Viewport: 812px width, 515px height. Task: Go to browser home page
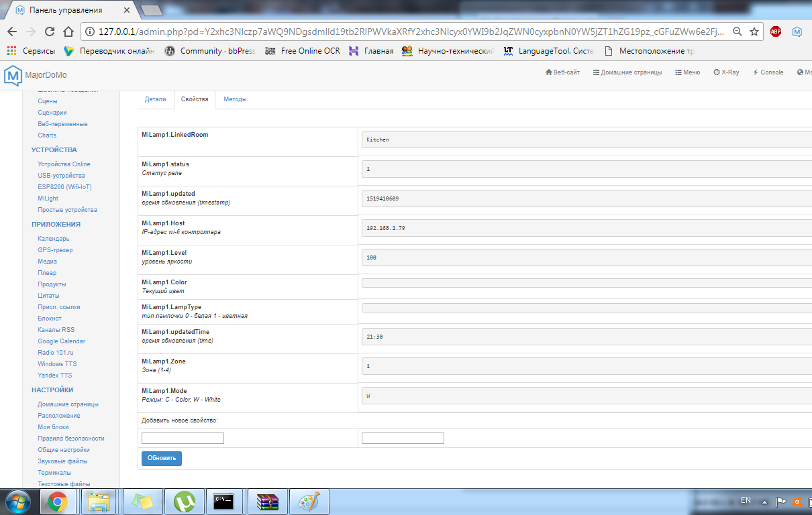pos(68,32)
